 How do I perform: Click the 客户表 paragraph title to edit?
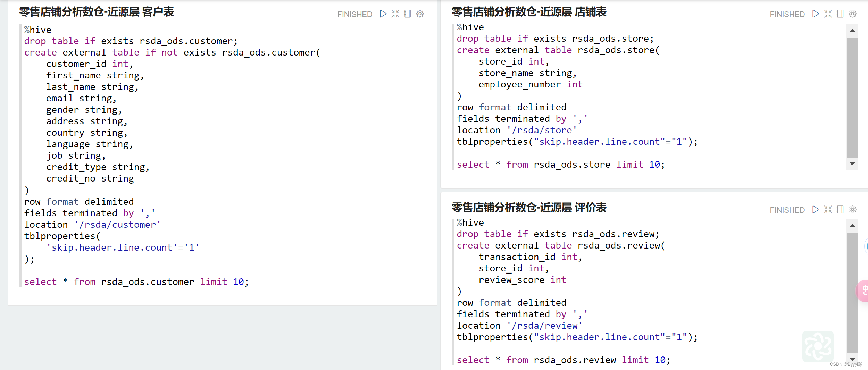(x=97, y=12)
